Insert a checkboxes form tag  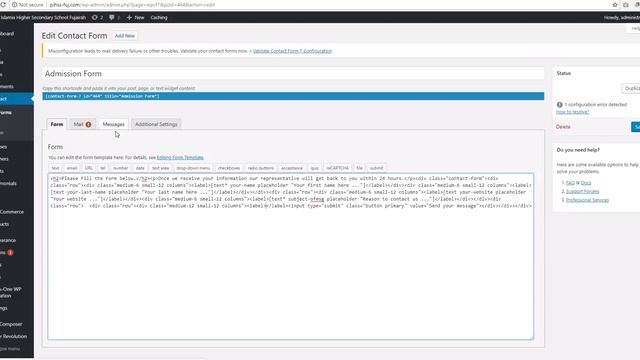pyautogui.click(x=229, y=168)
